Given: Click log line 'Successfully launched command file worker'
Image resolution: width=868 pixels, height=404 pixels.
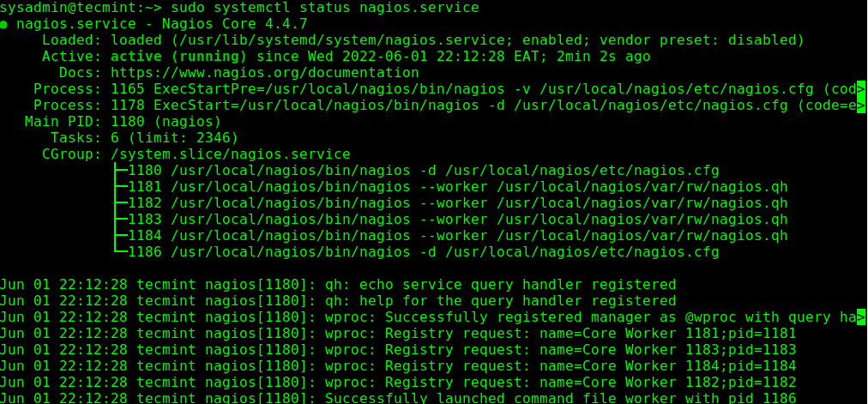Looking at the screenshot, I should point(398,399).
